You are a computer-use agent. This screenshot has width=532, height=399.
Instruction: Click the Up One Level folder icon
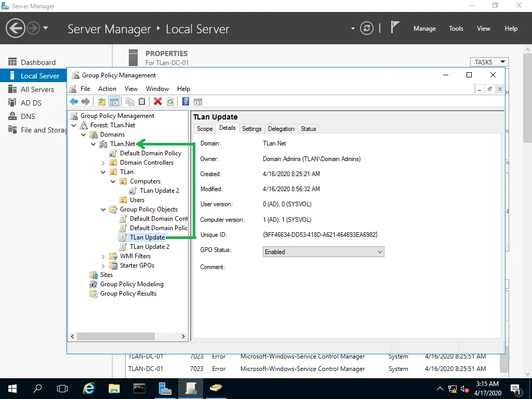coord(101,101)
